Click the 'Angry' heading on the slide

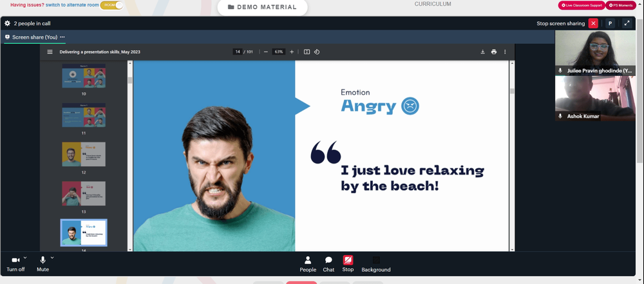pyautogui.click(x=368, y=106)
